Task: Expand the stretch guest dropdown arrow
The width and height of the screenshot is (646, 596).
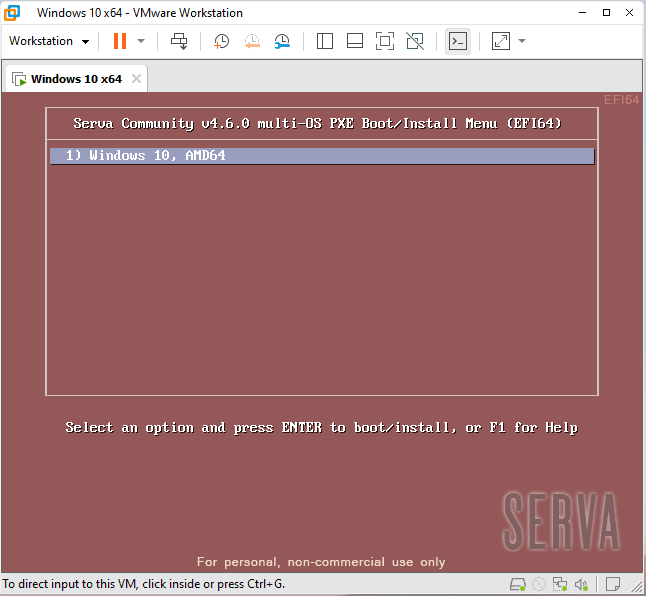Action: [x=522, y=41]
